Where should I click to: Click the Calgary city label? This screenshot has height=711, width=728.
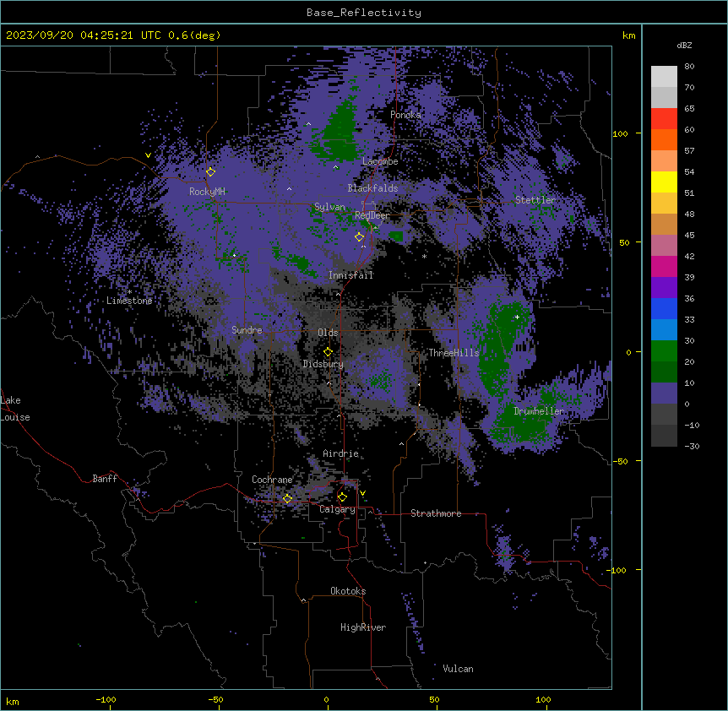pyautogui.click(x=337, y=509)
